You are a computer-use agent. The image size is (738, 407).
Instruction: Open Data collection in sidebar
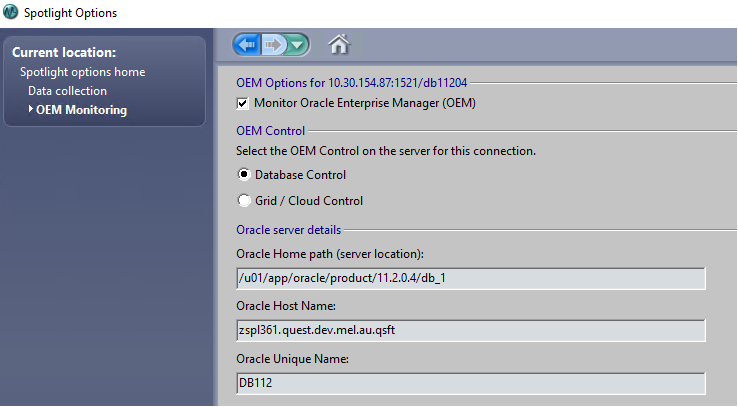coord(67,91)
